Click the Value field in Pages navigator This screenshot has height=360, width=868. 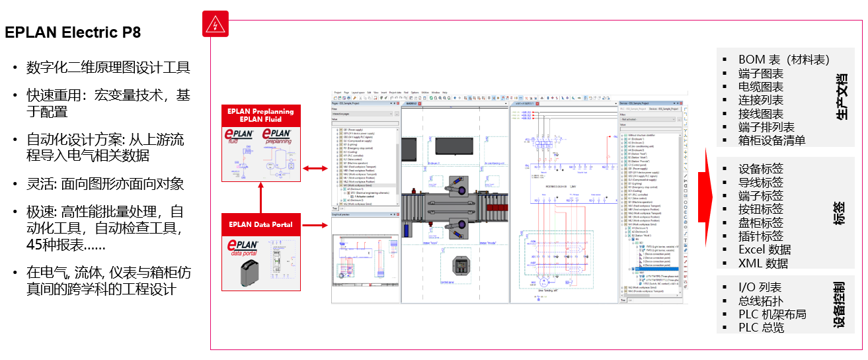coord(365,124)
